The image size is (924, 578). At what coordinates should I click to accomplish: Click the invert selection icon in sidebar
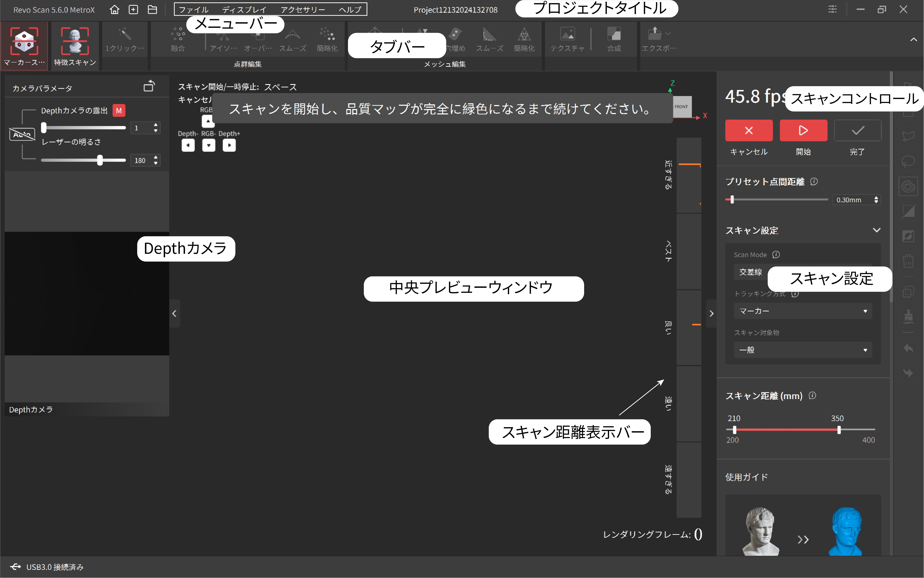click(908, 236)
